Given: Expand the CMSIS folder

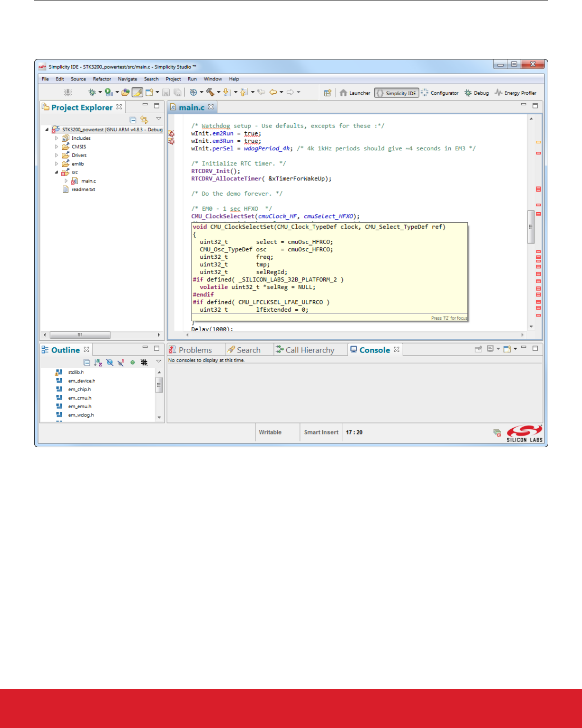Looking at the screenshot, I should pyautogui.click(x=57, y=147).
